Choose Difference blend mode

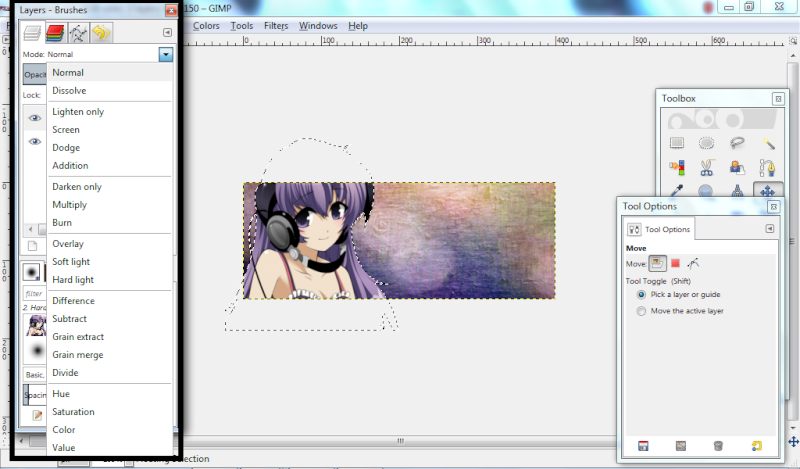(x=110, y=301)
